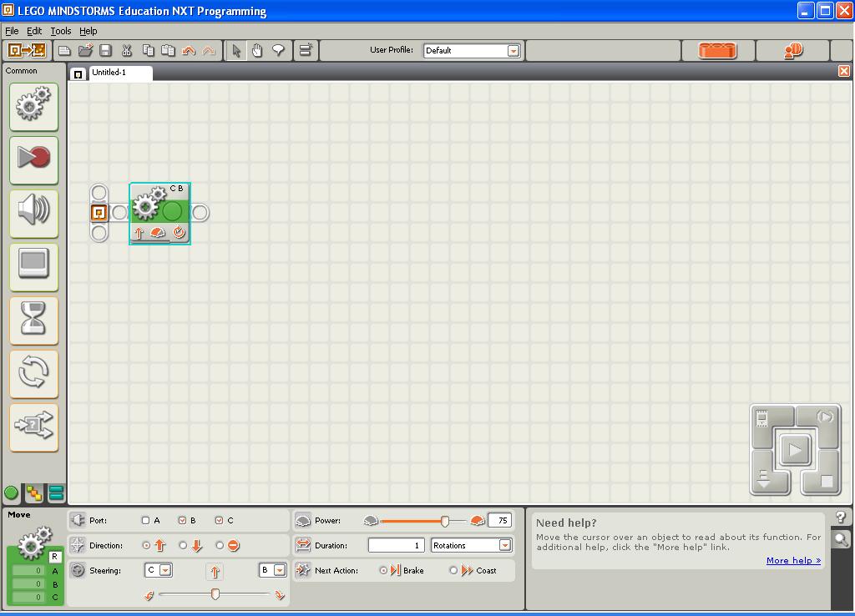Cut the selection with scissors icon
Image resolution: width=855 pixels, height=616 pixels.
(127, 51)
